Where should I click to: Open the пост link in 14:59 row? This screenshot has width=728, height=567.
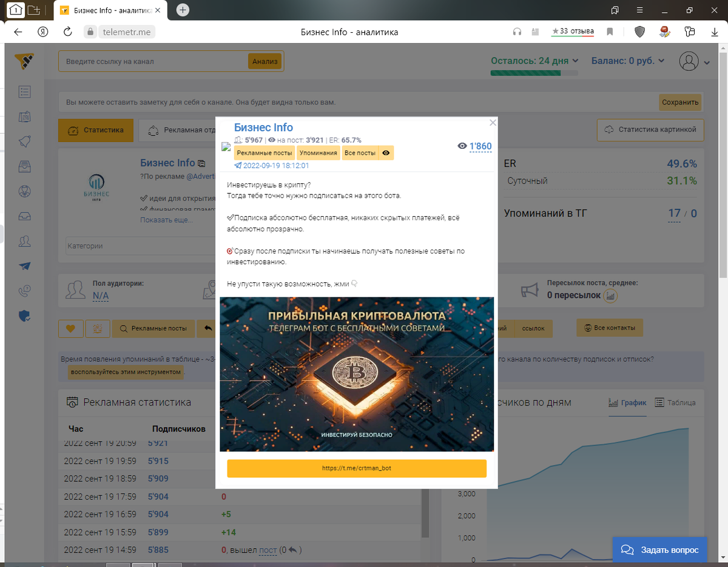(x=268, y=550)
